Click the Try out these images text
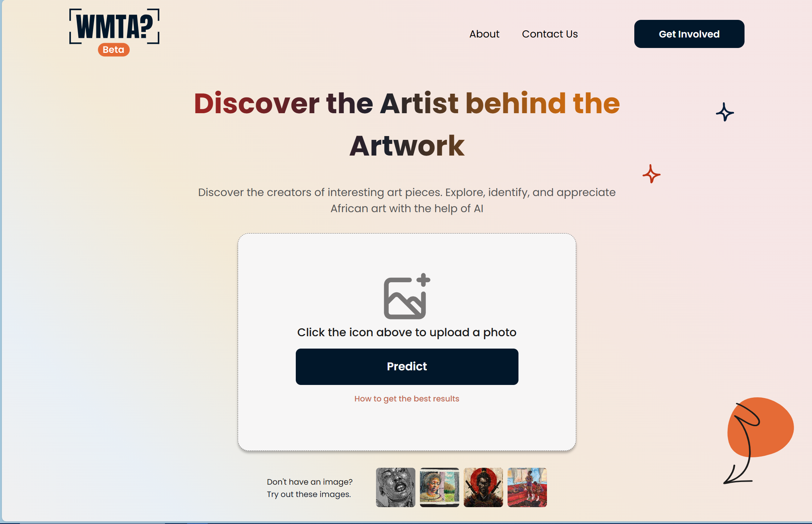The height and width of the screenshot is (524, 812). click(309, 494)
